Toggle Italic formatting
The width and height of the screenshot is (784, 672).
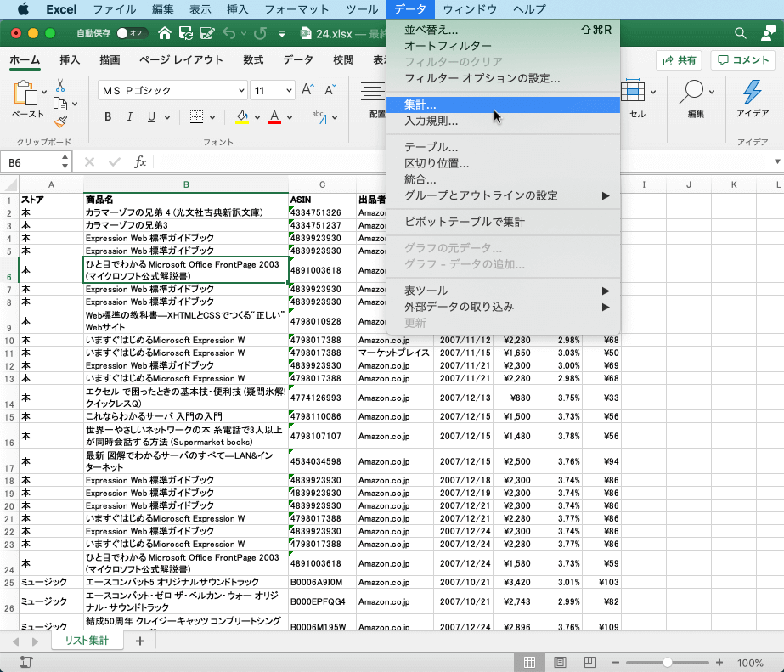tap(129, 117)
